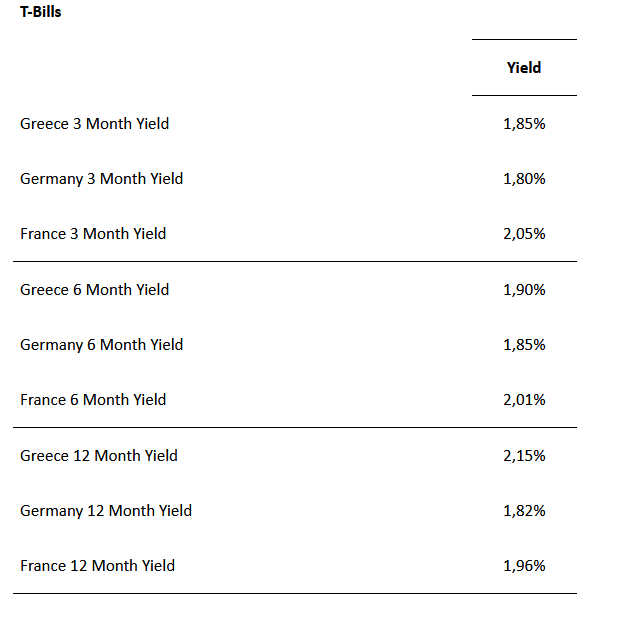This screenshot has height=629, width=631.
Task: Click the T-Bills table title
Action: [41, 12]
